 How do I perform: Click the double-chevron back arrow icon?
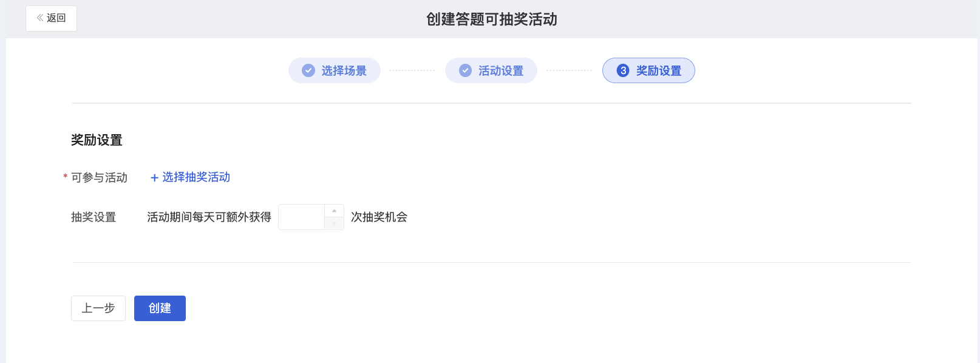point(40,18)
